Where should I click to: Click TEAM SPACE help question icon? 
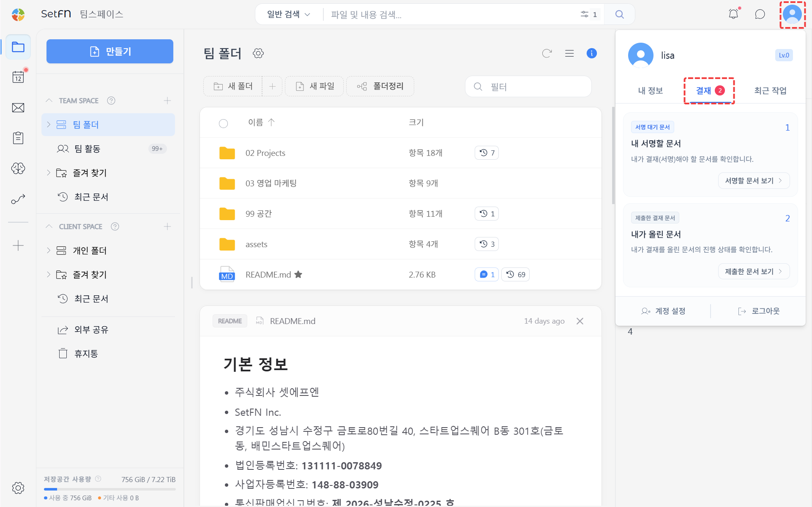coord(111,101)
